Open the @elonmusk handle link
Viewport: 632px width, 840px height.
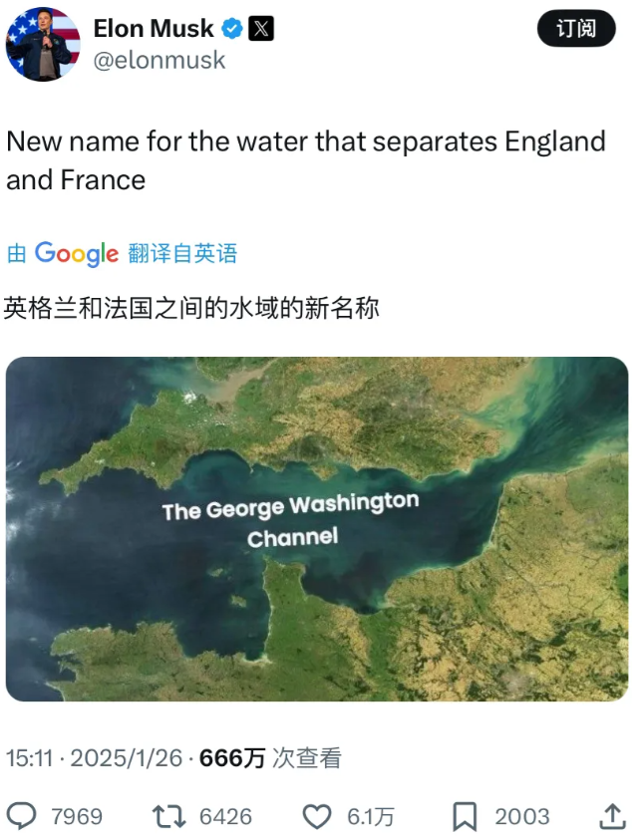coord(159,60)
